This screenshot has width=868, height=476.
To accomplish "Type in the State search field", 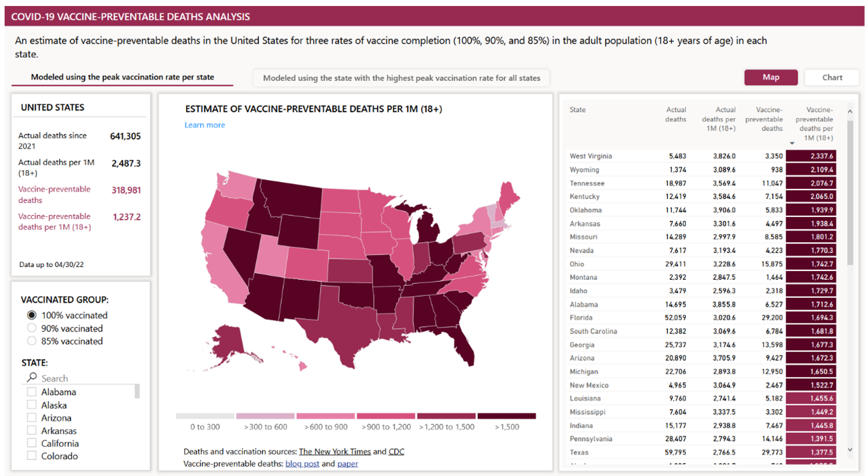I will click(84, 378).
